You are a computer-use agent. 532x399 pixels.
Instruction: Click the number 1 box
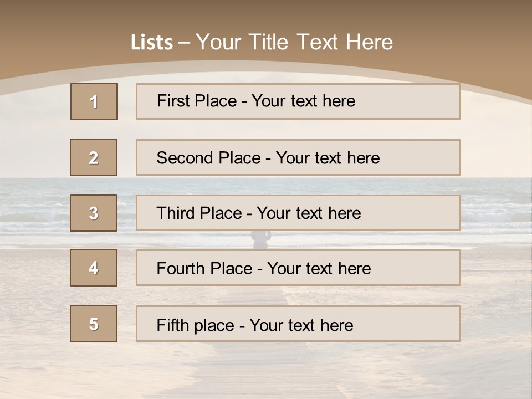(94, 101)
